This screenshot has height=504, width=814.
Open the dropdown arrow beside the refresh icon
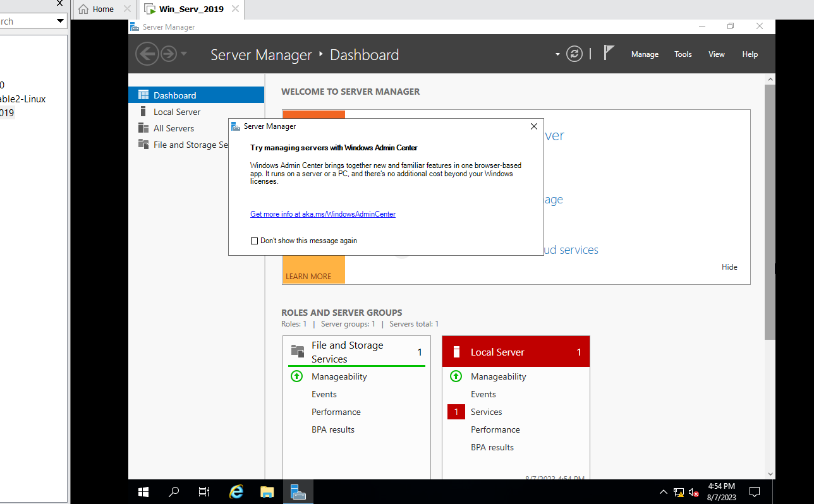[557, 54]
